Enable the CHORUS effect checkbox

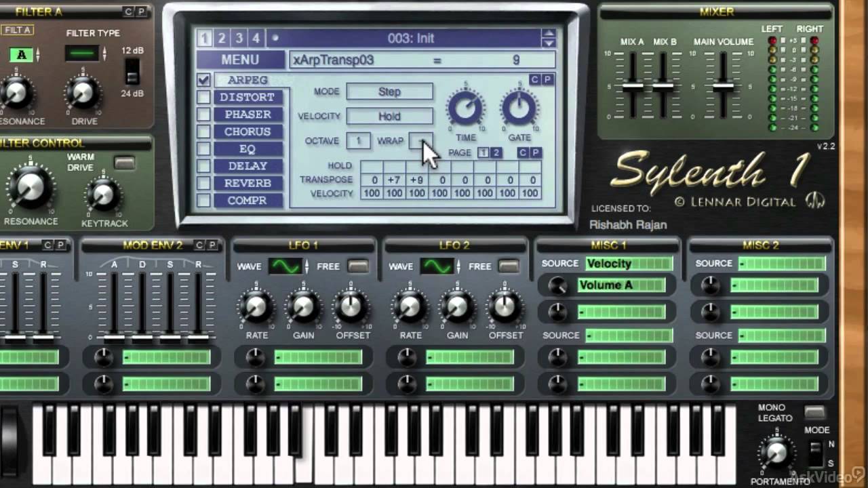coord(203,131)
